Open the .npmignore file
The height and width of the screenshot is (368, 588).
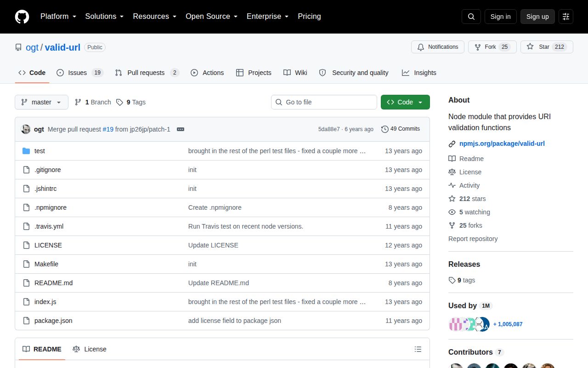51,207
